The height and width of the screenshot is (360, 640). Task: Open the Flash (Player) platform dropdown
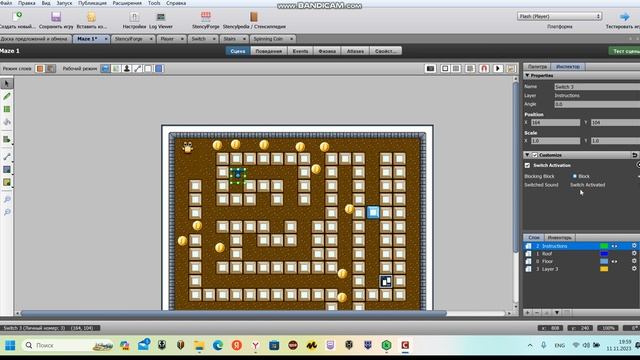click(559, 16)
